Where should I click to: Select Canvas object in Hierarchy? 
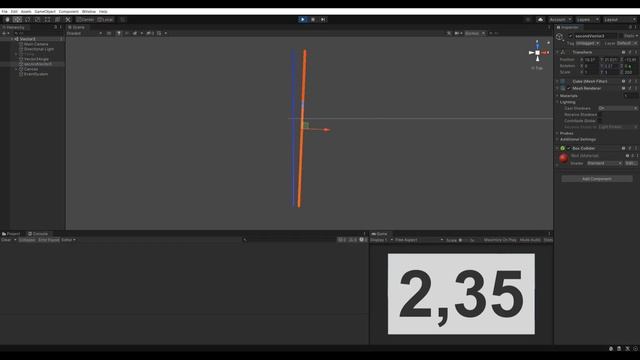point(31,69)
